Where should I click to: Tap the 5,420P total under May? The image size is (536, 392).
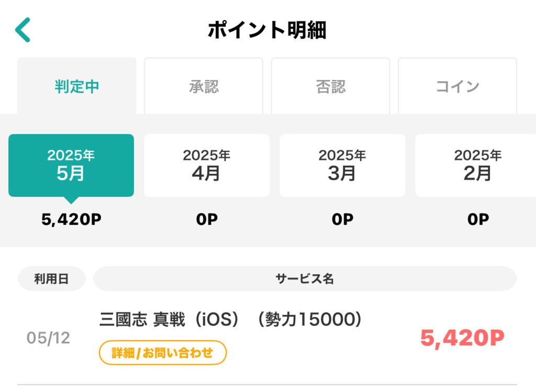pyautogui.click(x=71, y=219)
